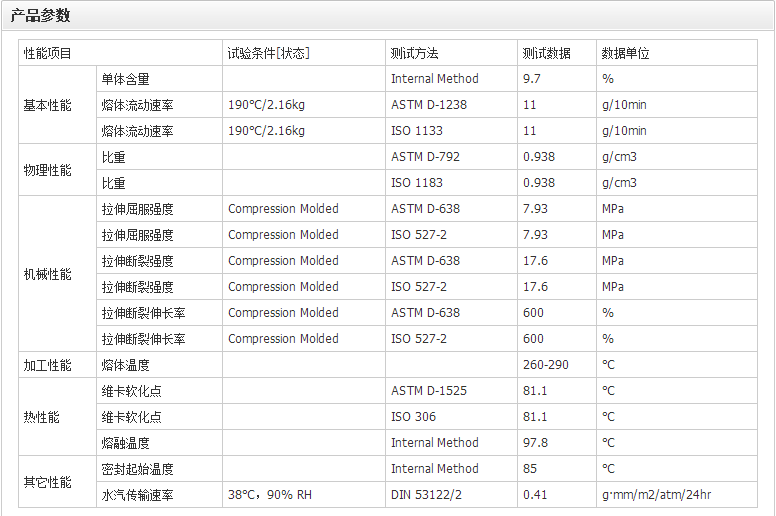Select the 单体含量 row label
Viewport: 776px width, 516px height.
click(x=125, y=79)
